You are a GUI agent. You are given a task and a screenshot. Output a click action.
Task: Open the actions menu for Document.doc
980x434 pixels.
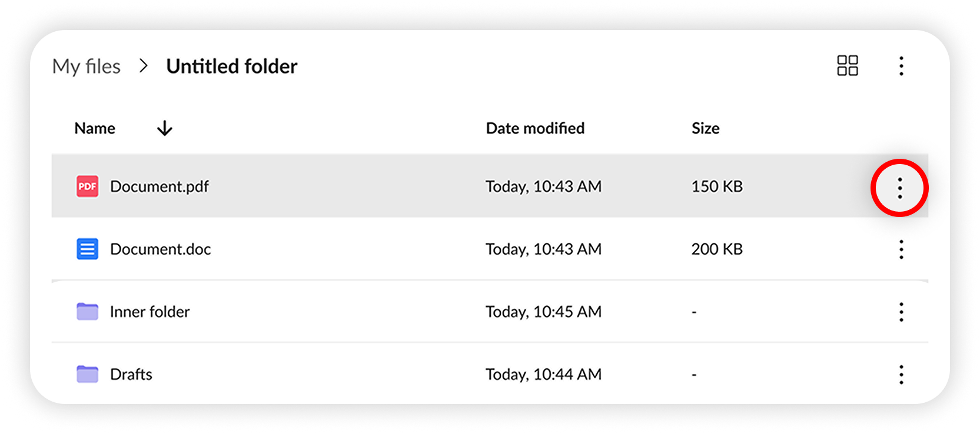click(901, 249)
